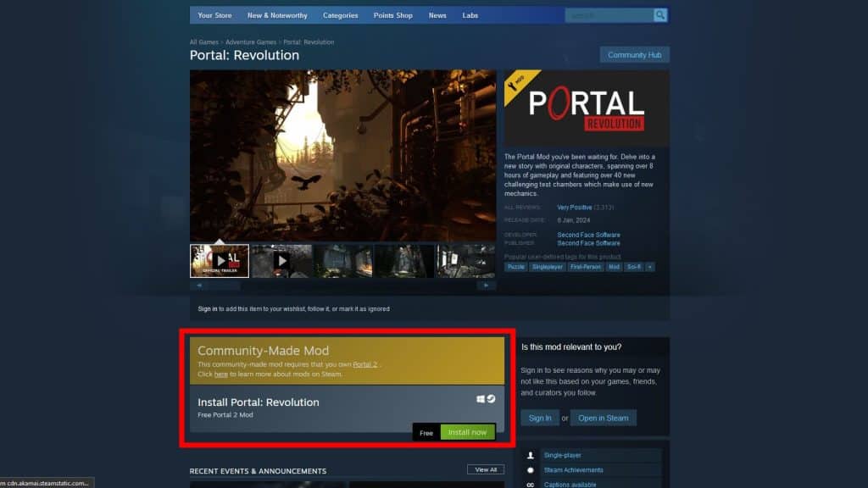
Task: Play the official trailer thumbnail
Action: tap(220, 261)
